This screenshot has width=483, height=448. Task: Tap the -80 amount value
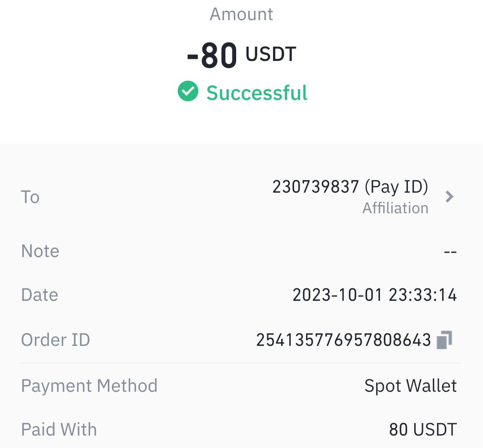212,55
